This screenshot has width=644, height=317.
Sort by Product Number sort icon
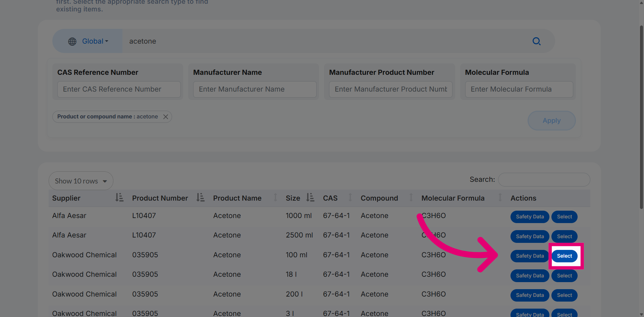200,198
